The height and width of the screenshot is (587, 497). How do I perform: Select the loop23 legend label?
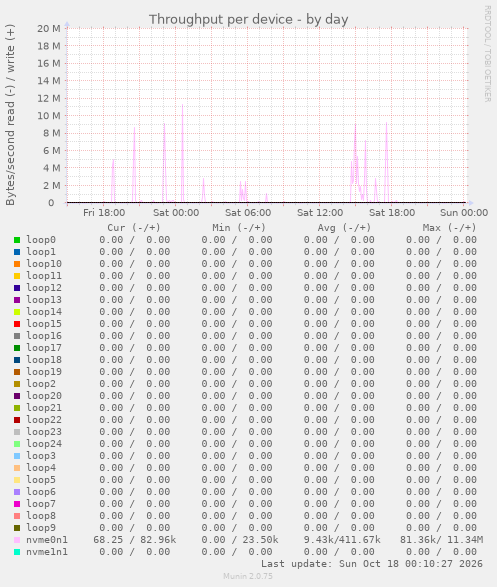[x=44, y=432]
